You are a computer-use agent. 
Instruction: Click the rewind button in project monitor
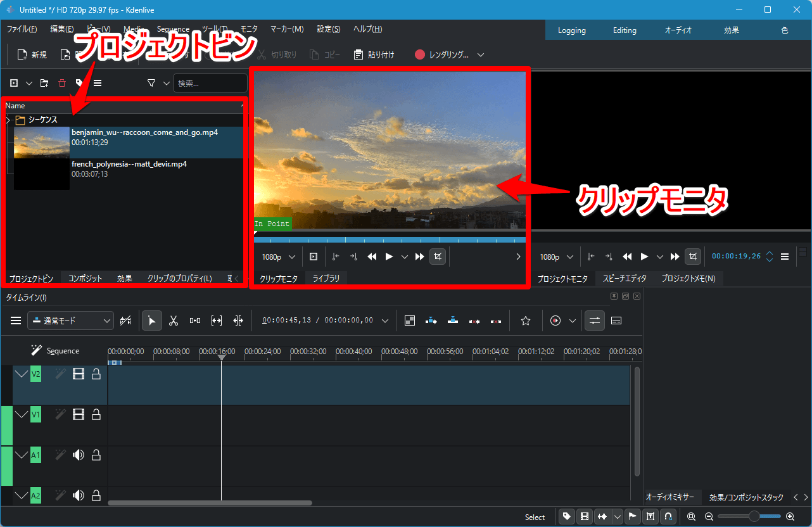(627, 257)
